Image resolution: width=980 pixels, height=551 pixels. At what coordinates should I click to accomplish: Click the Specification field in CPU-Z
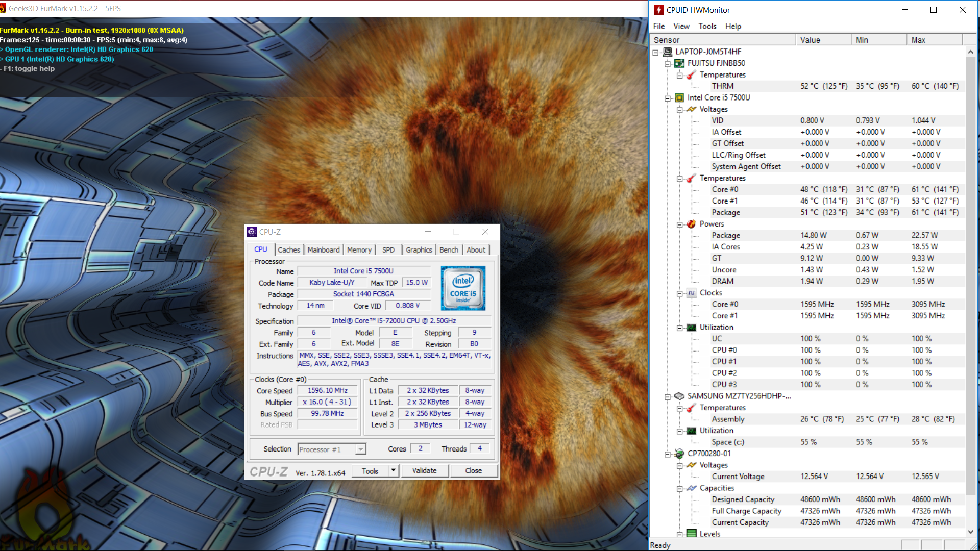click(394, 321)
